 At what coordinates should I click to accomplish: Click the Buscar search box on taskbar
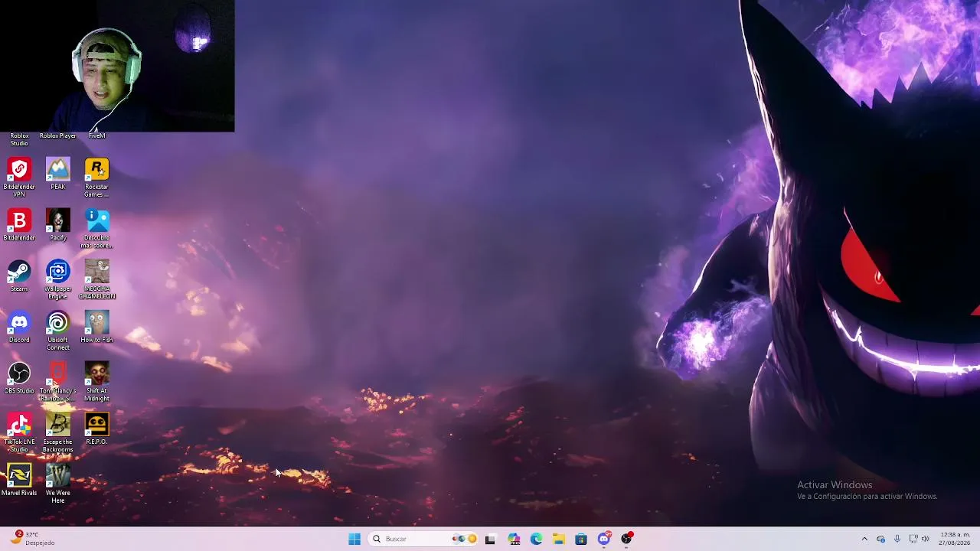pyautogui.click(x=422, y=539)
